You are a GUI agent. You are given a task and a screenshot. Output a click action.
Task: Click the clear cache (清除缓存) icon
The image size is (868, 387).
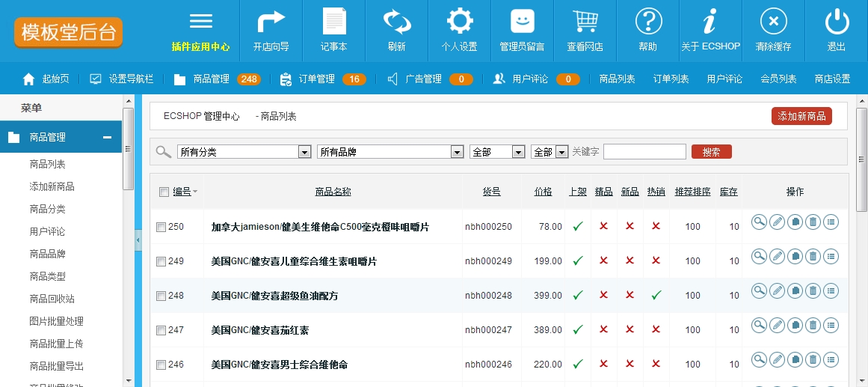coord(774,22)
